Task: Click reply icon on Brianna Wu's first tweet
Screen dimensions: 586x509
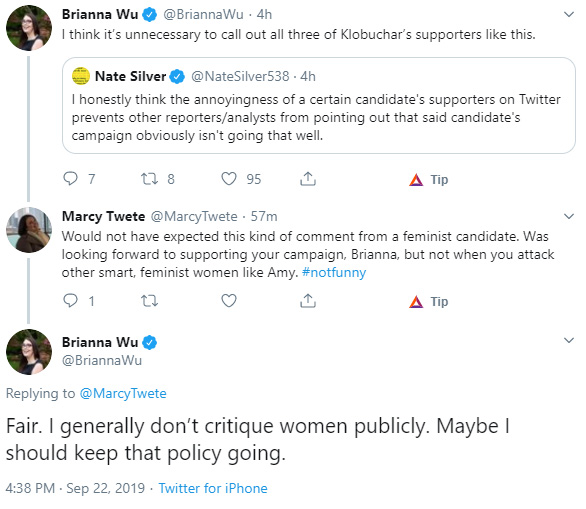Action: (70, 179)
